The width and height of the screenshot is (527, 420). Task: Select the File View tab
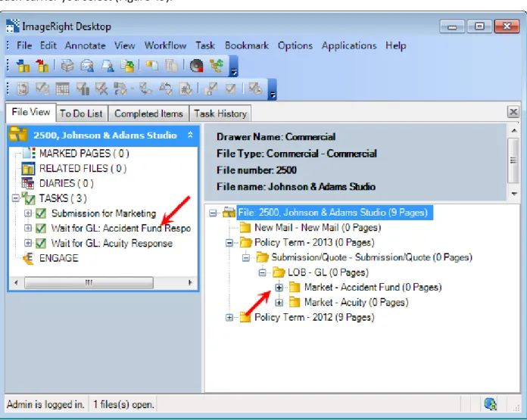click(30, 112)
